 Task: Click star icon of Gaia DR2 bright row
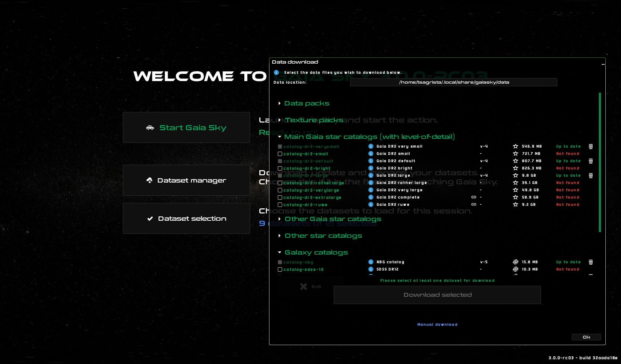coord(516,168)
